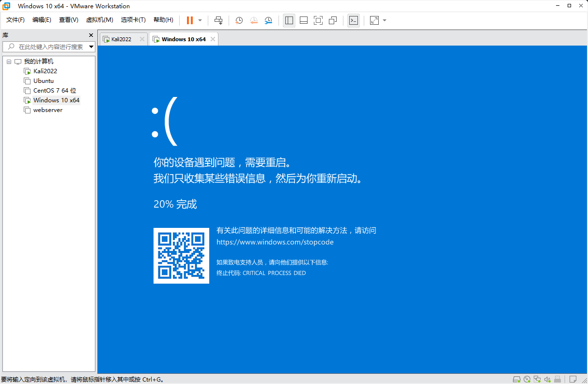This screenshot has height=384, width=588.
Task: Click the Ubuntu VM icon in tree
Action: coord(27,81)
